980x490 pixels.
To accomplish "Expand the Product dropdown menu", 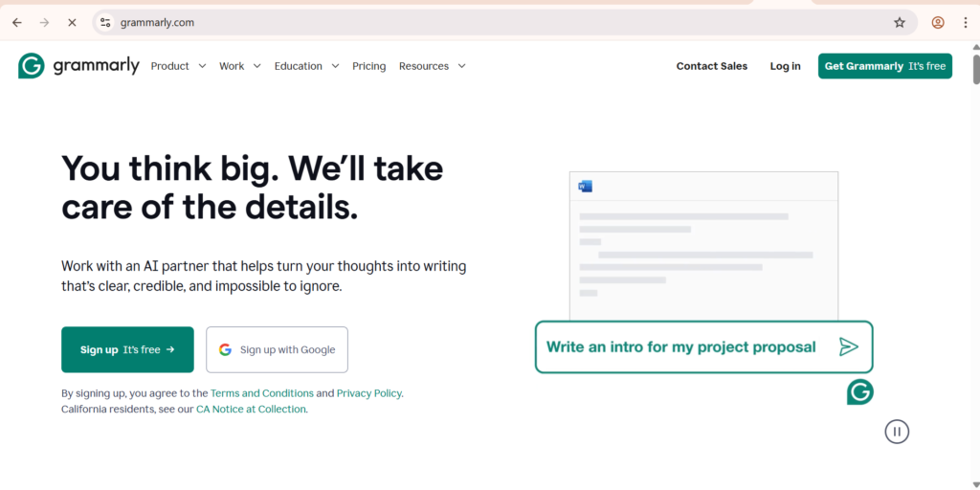I will click(178, 66).
